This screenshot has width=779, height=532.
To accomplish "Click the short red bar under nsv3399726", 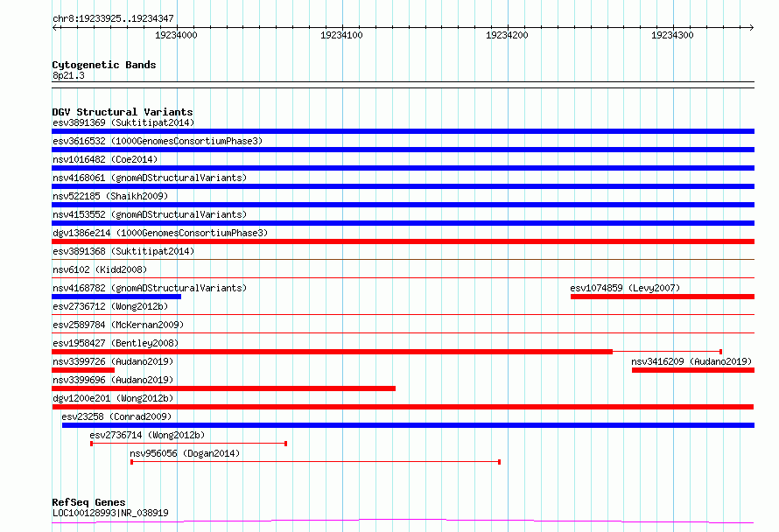I will 83,370.
